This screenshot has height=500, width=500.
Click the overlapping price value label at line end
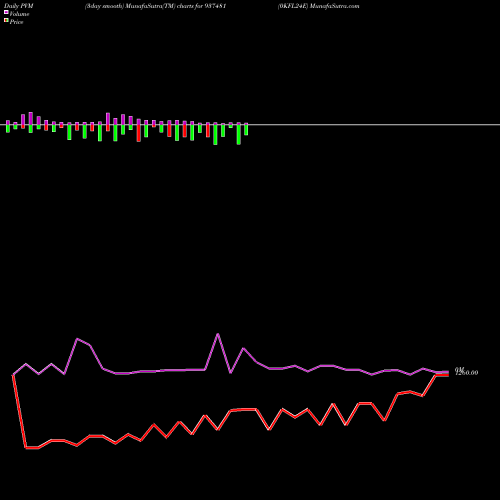[x=467, y=372]
